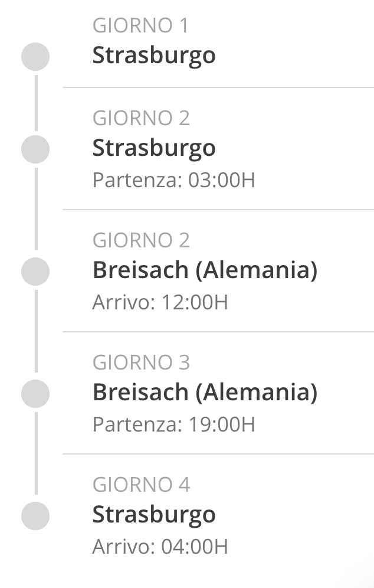Select the GIORNO 4 label
374x588 pixels.
[x=141, y=485]
